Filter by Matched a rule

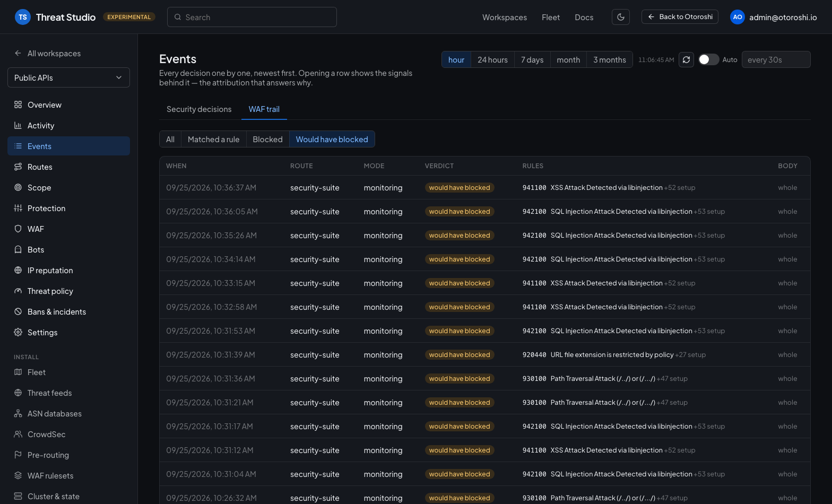[214, 139]
